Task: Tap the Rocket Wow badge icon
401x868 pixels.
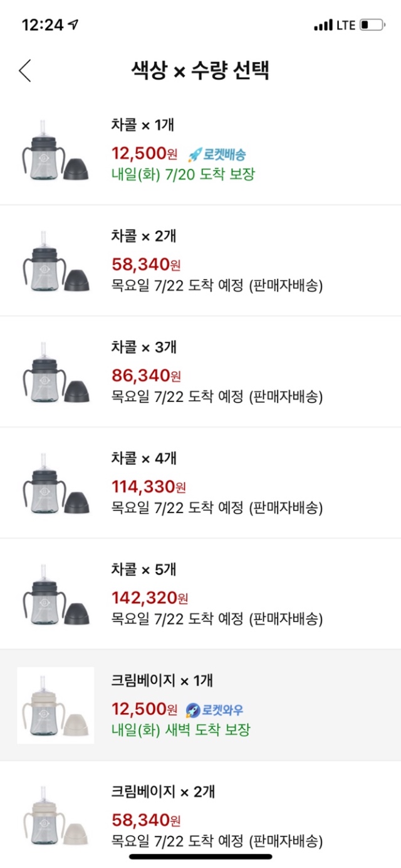Action: click(x=214, y=709)
